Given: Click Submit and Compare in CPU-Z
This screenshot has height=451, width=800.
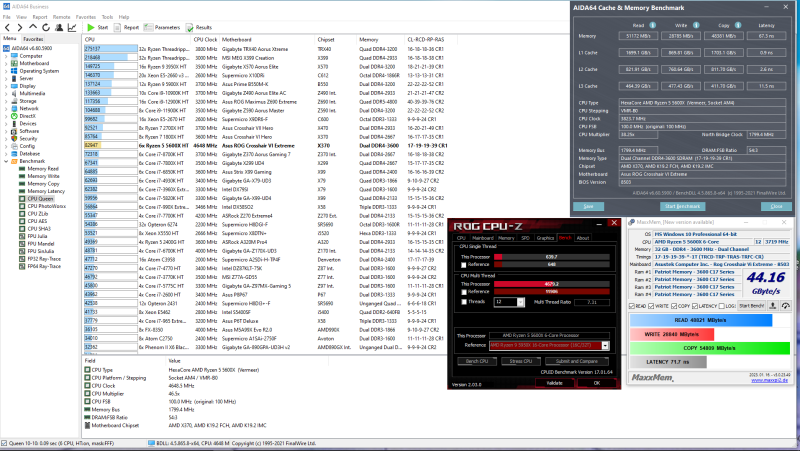Looking at the screenshot, I should pos(577,361).
